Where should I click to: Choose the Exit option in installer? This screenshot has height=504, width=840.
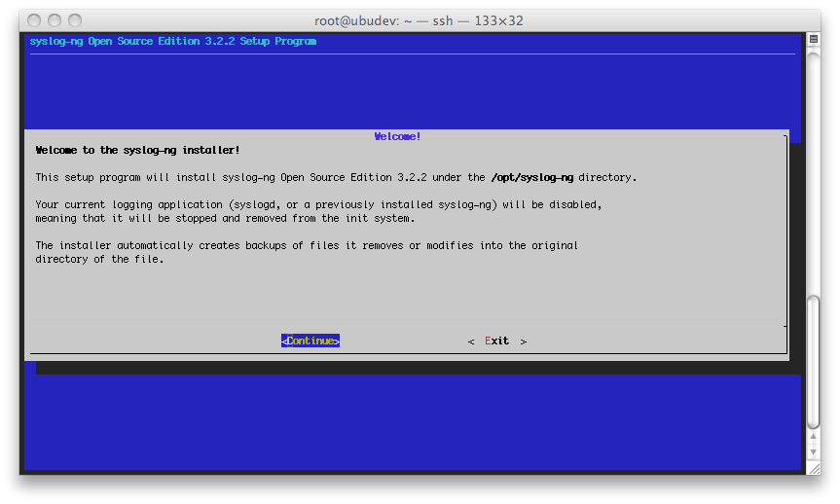click(497, 342)
